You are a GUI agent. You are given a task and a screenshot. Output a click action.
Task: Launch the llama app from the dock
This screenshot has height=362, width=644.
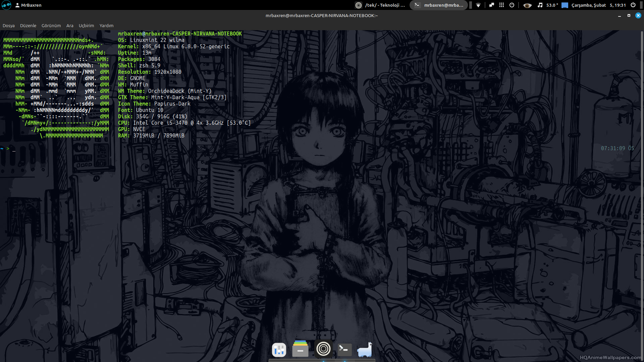(365, 349)
